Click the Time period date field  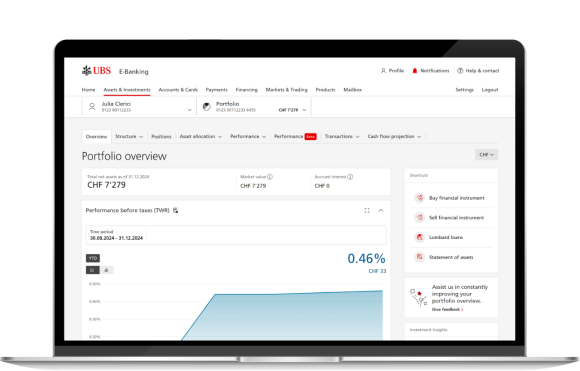[236, 235]
